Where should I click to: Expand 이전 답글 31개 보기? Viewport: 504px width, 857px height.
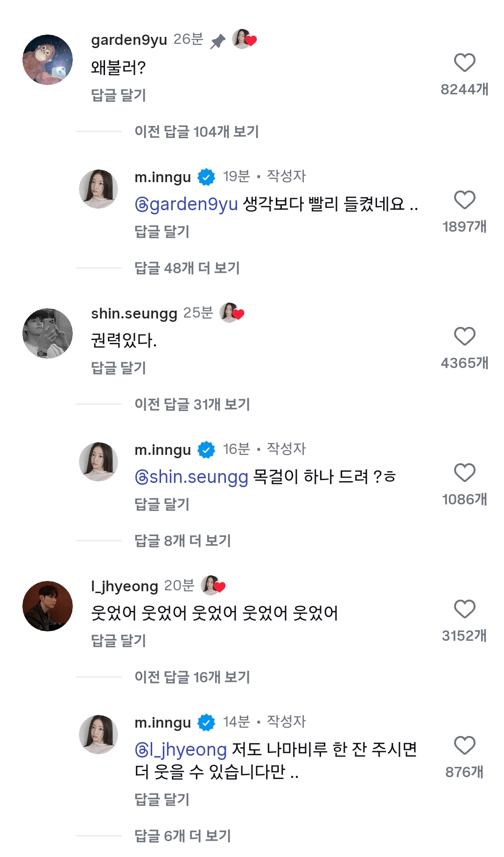point(192,404)
